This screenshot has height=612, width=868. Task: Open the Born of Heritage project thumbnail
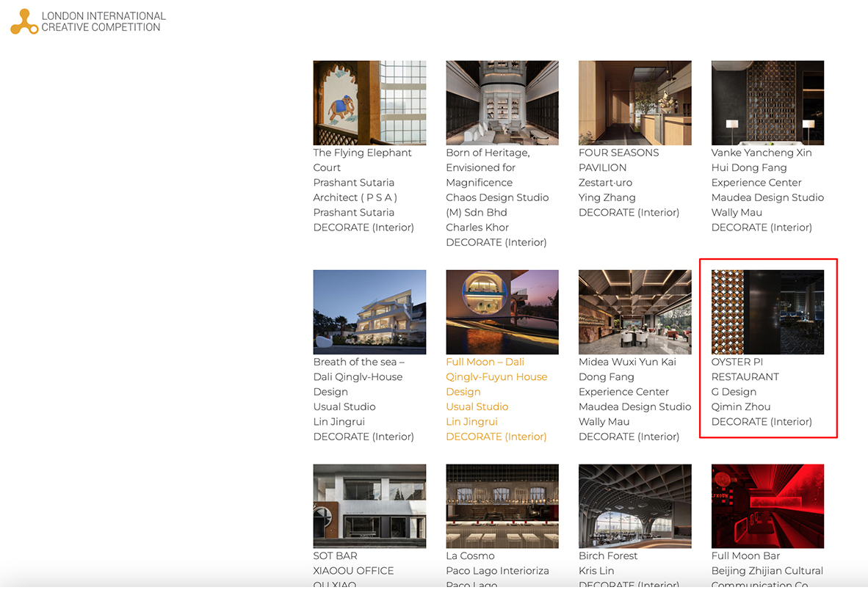pos(502,103)
